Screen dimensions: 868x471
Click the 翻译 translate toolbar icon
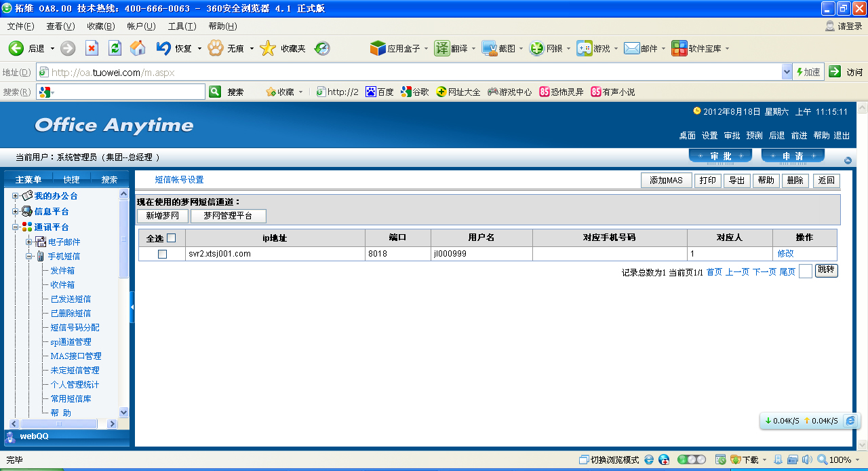[442, 48]
